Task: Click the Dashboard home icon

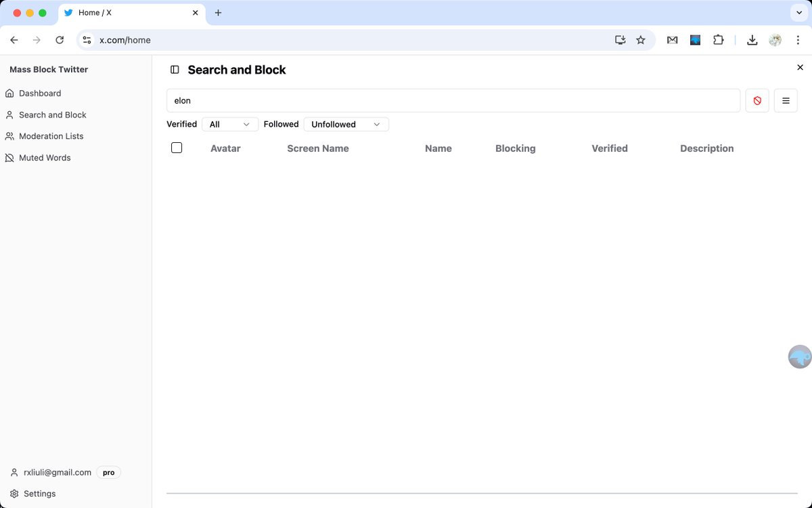Action: coord(9,93)
